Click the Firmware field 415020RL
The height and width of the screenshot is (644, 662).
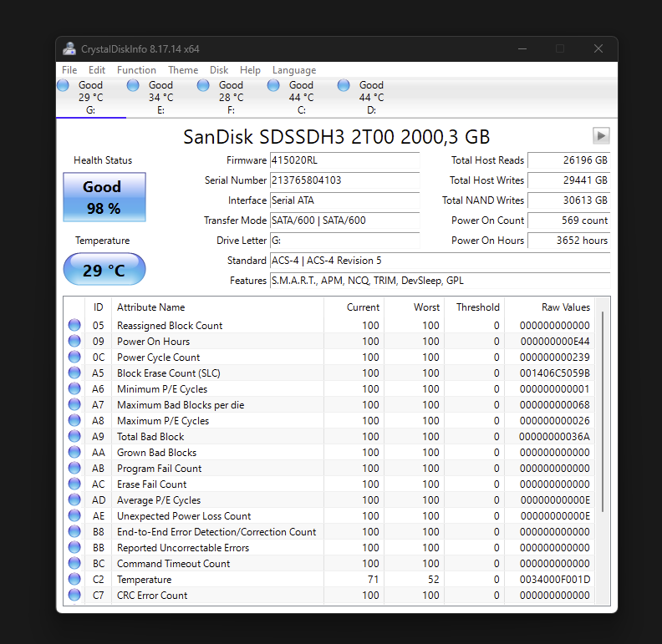pyautogui.click(x=344, y=160)
